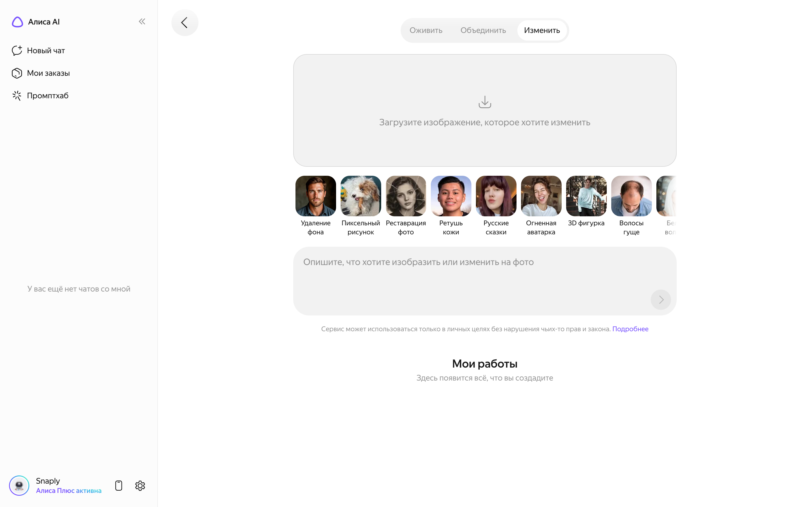The image size is (812, 507).
Task: Switch to the Объединить tab
Action: point(483,30)
